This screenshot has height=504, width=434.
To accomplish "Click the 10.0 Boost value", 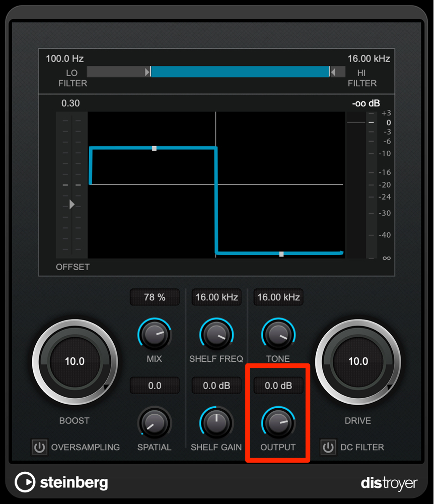I will tap(75, 361).
